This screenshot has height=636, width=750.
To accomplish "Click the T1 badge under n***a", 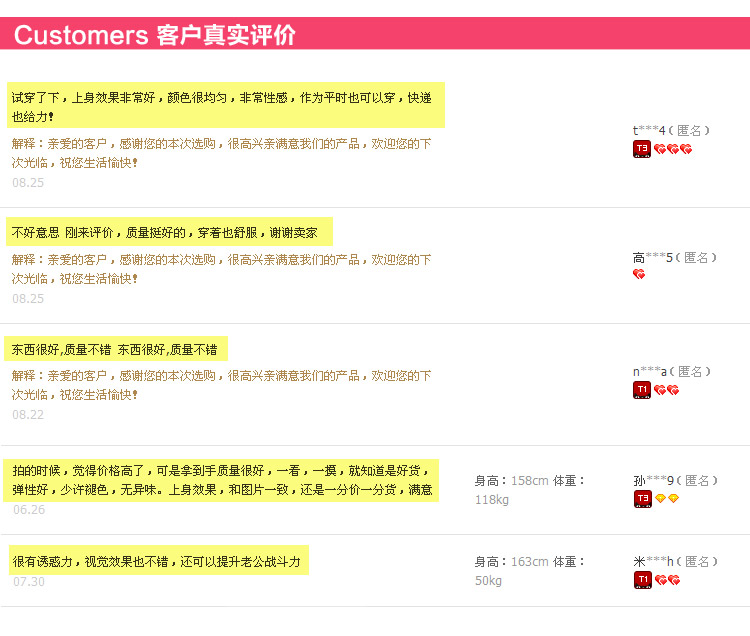I will pos(642,389).
